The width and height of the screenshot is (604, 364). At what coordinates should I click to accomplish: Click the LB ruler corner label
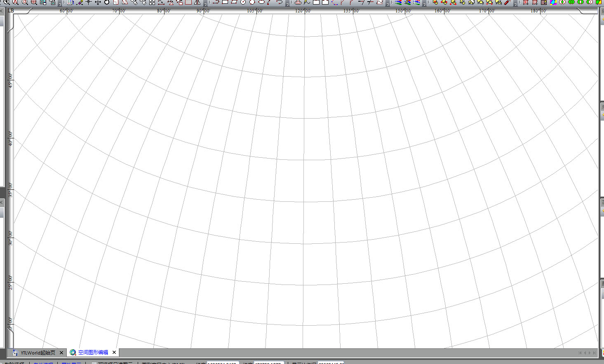(11, 11)
